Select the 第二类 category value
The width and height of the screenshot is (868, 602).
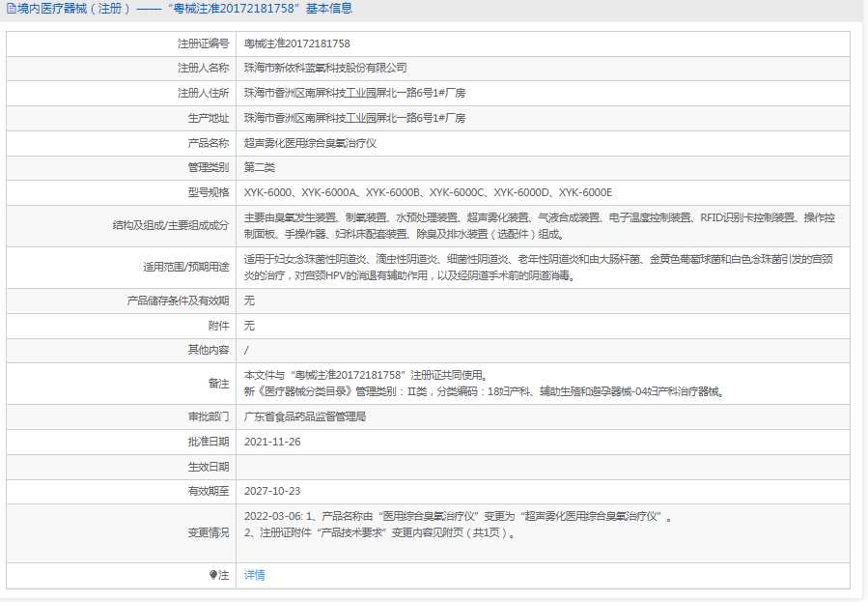click(259, 167)
